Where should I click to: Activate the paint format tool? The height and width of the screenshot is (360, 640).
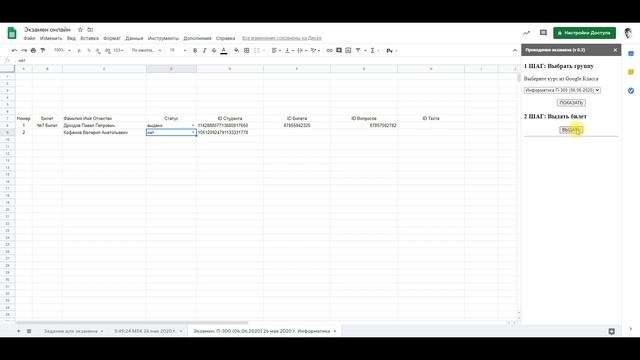tap(43, 50)
